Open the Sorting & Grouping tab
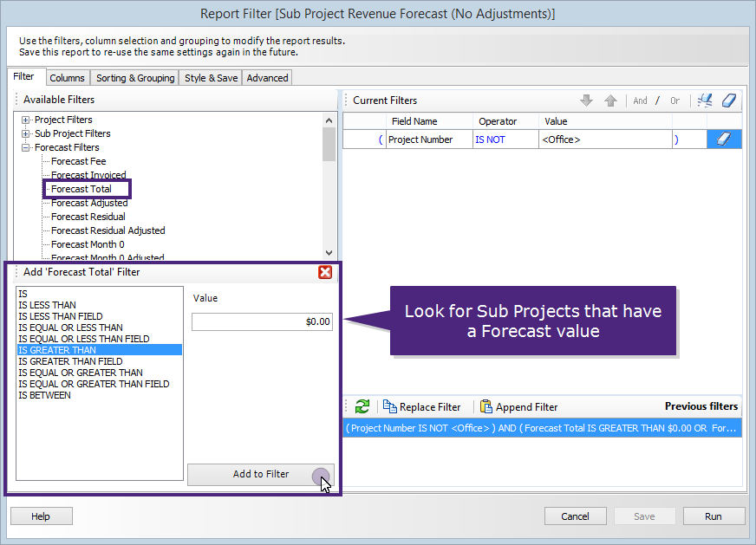The height and width of the screenshot is (545, 756). [x=134, y=78]
